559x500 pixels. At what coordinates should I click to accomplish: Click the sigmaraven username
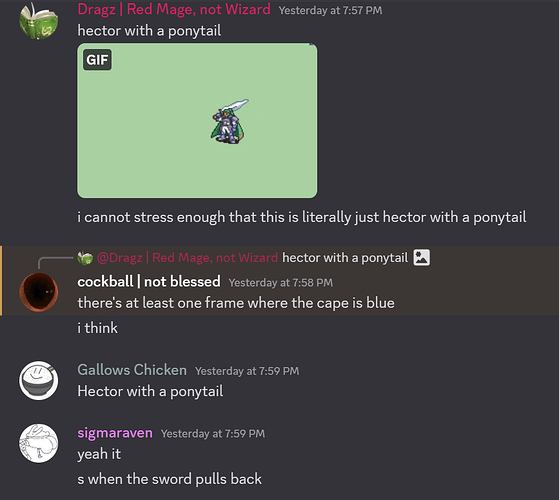[x=115, y=433]
